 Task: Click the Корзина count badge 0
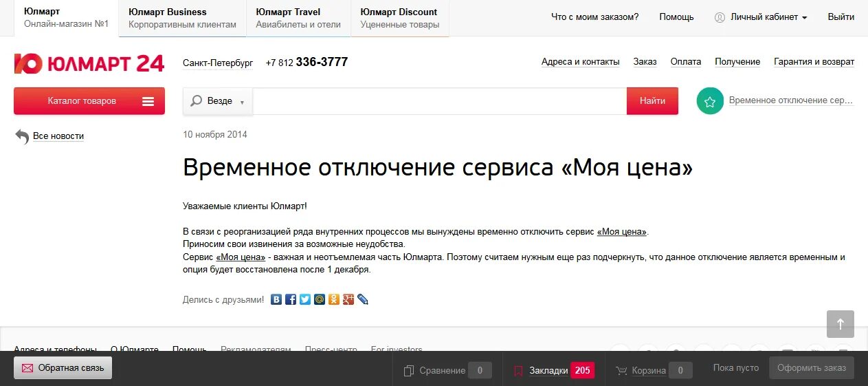click(x=680, y=371)
